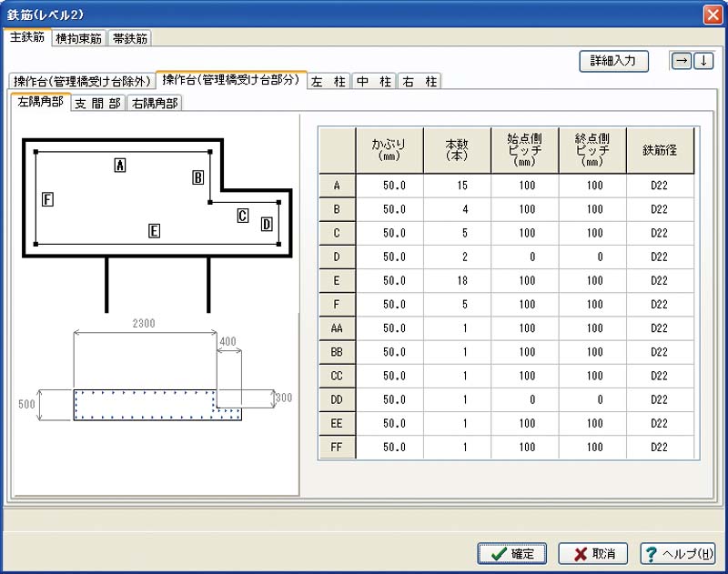
Task: Click the 本数(本) column header
Action: (x=458, y=150)
